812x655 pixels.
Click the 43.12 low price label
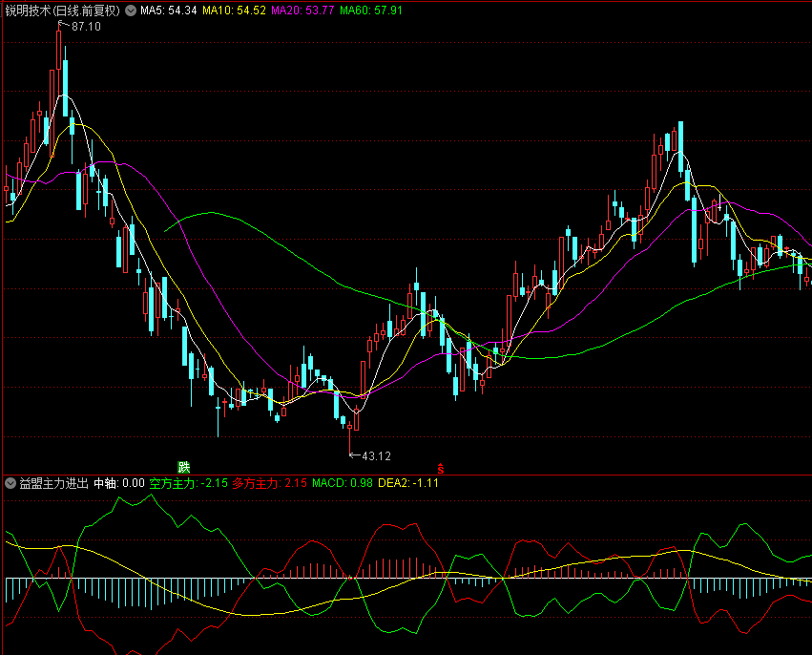click(376, 456)
